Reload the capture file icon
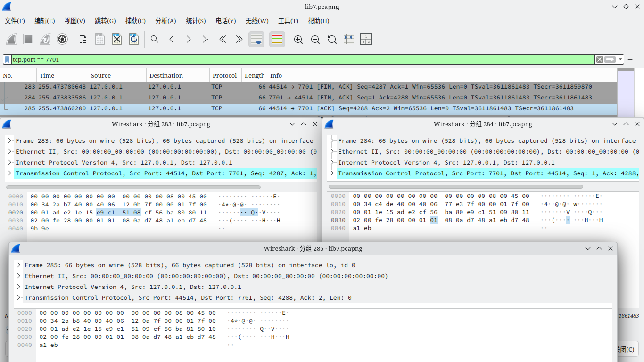644x362 pixels. pos(134,40)
